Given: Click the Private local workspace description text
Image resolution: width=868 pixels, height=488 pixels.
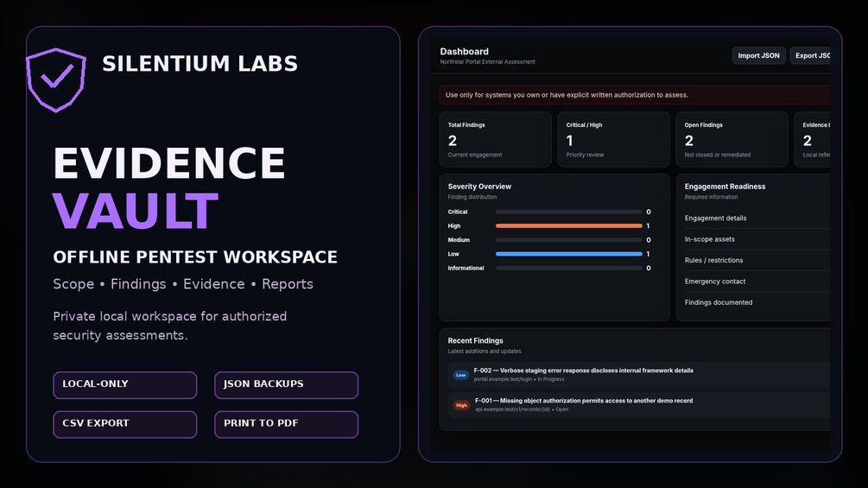Looking at the screenshot, I should click(169, 326).
